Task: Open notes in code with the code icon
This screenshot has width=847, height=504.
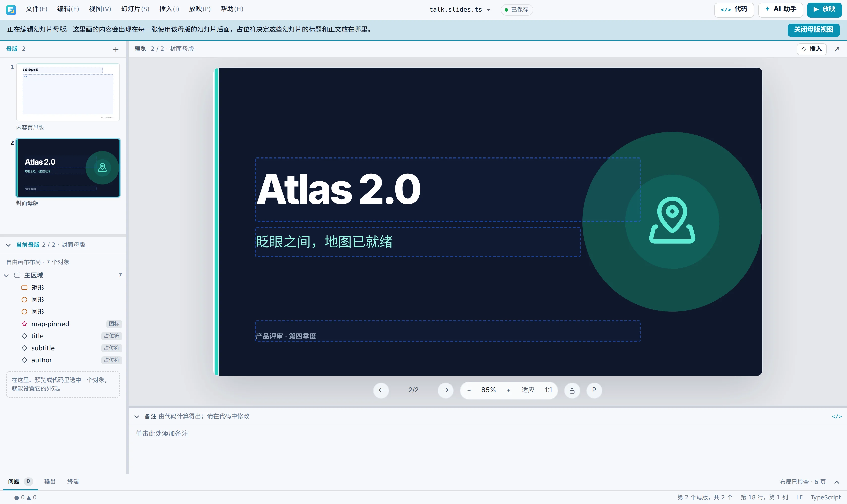Action: click(836, 417)
